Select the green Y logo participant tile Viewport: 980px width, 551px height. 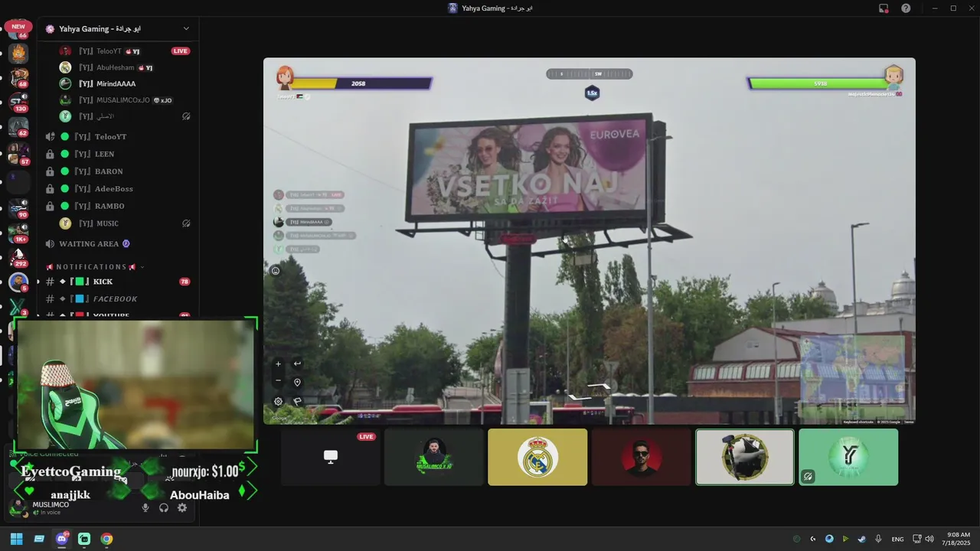848,457
